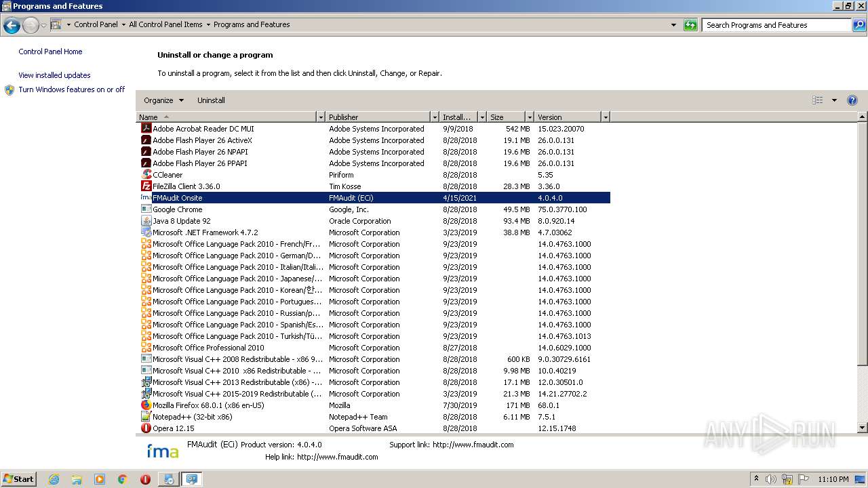Click the Java 8 Update 92 icon
Screen dimensions: 868x488
[x=146, y=220]
